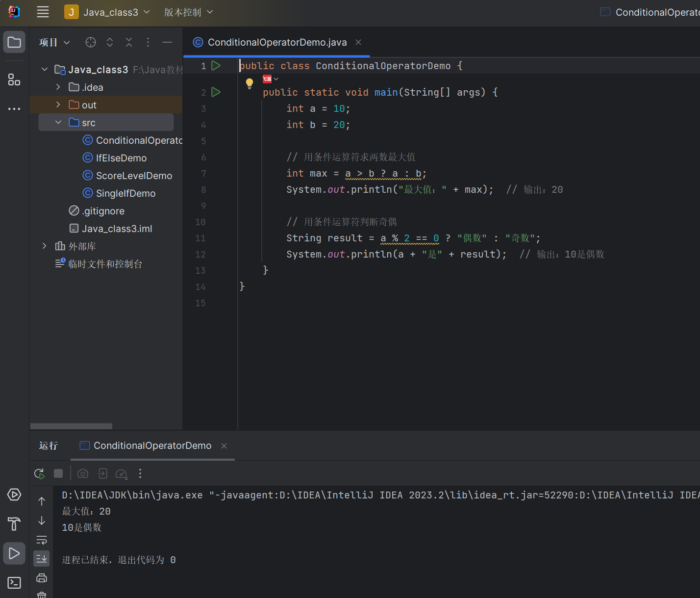Select the ConditionalOperatorDemo.java editor tab
700x598 pixels.
pyautogui.click(x=277, y=43)
